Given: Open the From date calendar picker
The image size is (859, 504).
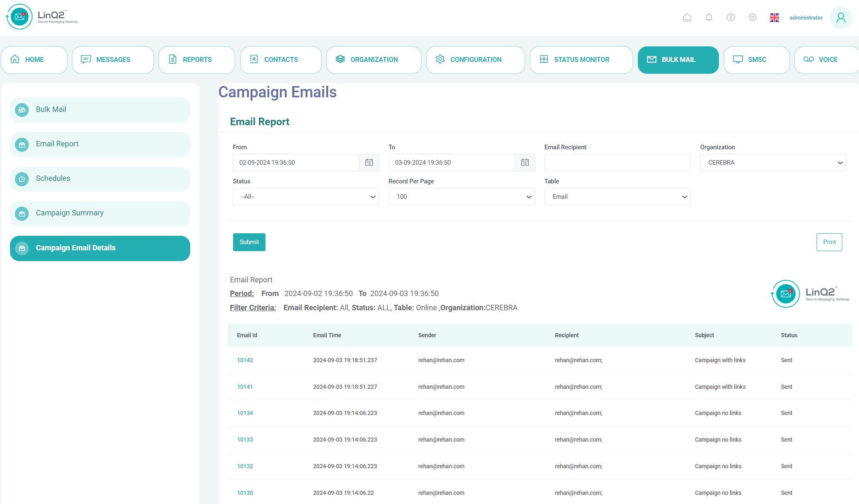Looking at the screenshot, I should tap(369, 163).
